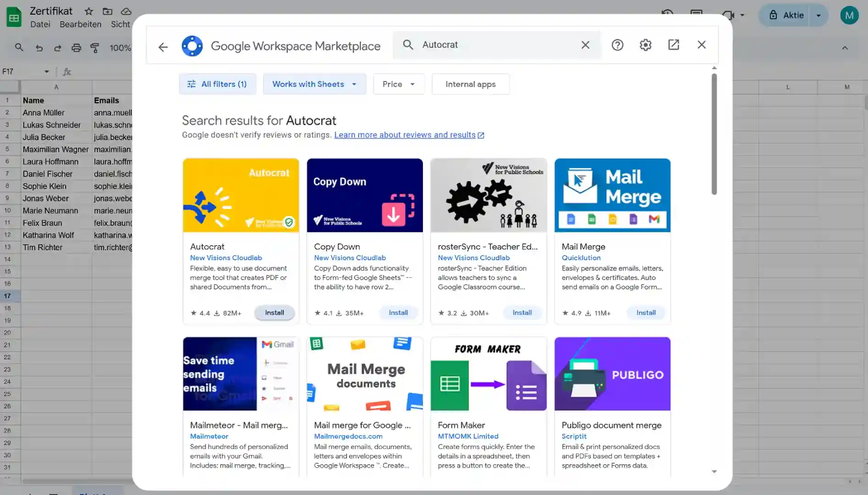This screenshot has height=495, width=868.
Task: Check the cloud save status icon
Action: pos(126,11)
